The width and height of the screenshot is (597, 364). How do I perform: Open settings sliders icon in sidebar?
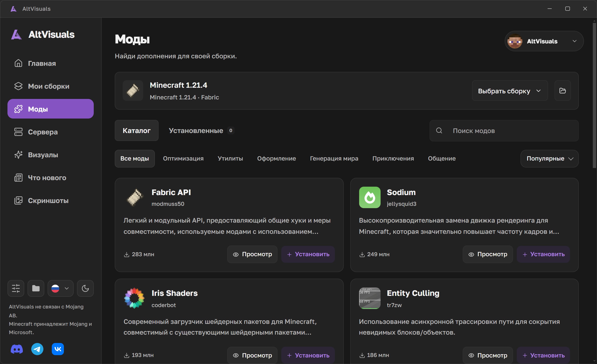[x=16, y=288]
